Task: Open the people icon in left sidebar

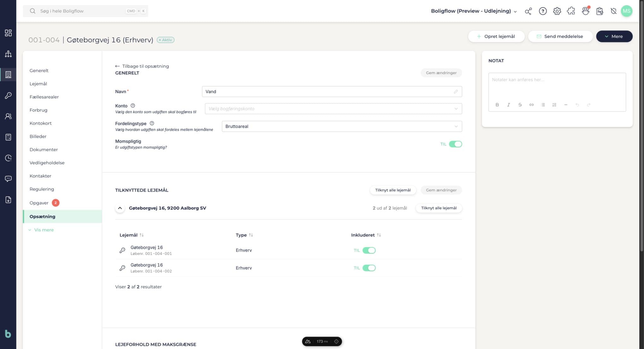Action: pyautogui.click(x=8, y=116)
